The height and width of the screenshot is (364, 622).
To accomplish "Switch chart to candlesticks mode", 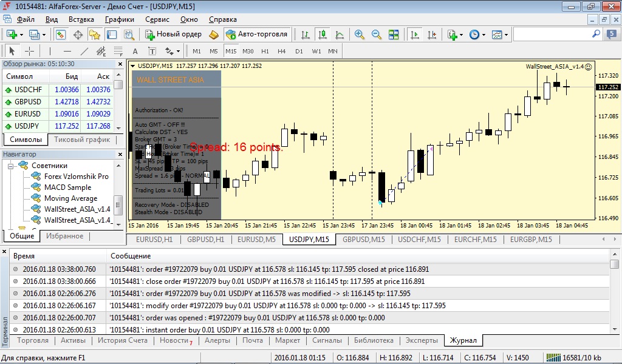I will tap(323, 35).
